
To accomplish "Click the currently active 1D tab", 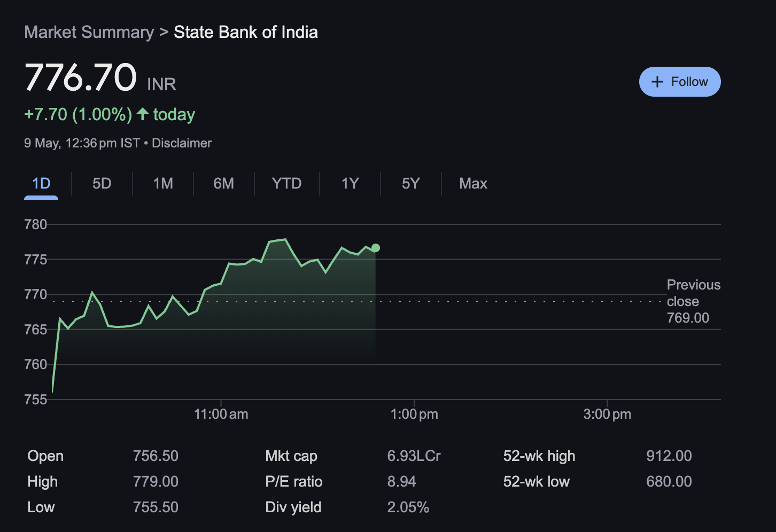I will 41,183.
